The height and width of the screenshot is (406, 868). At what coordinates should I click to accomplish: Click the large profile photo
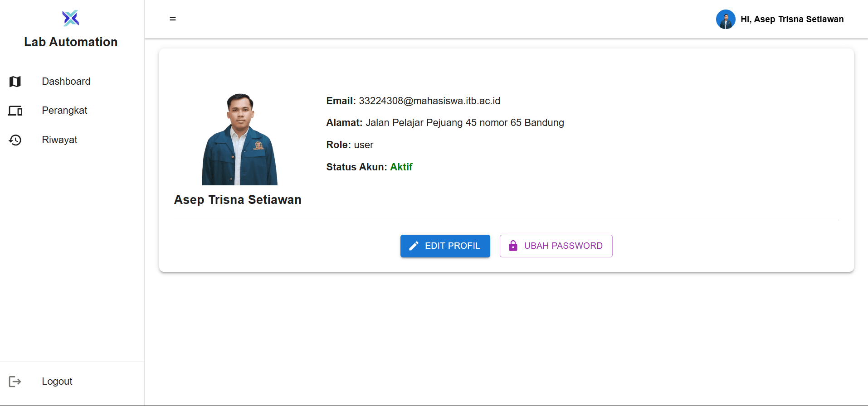click(239, 139)
